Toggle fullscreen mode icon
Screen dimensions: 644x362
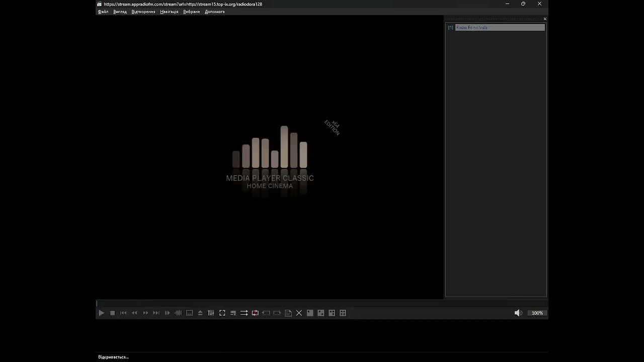(222, 313)
